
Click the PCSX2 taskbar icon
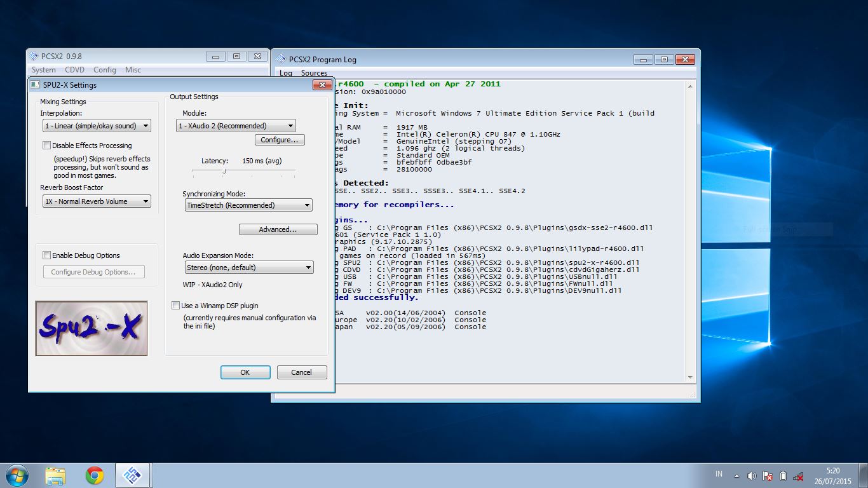coord(133,475)
